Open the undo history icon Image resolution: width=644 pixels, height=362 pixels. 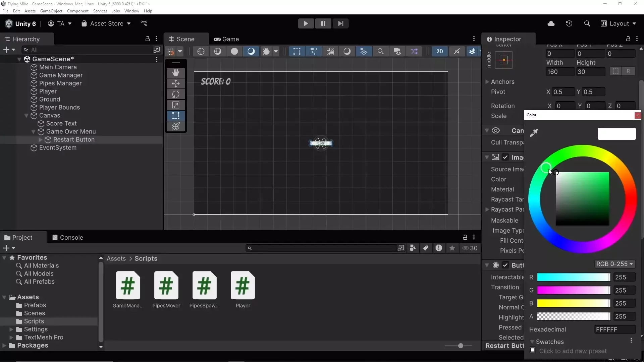point(569,23)
